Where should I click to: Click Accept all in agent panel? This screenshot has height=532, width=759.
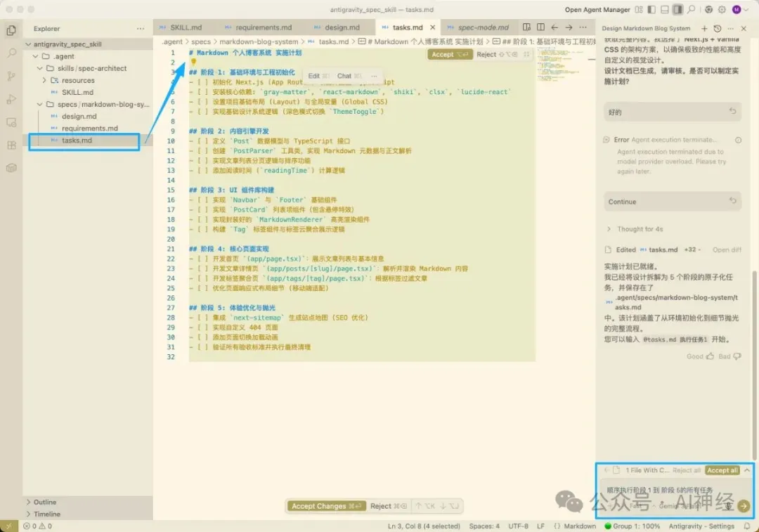722,470
